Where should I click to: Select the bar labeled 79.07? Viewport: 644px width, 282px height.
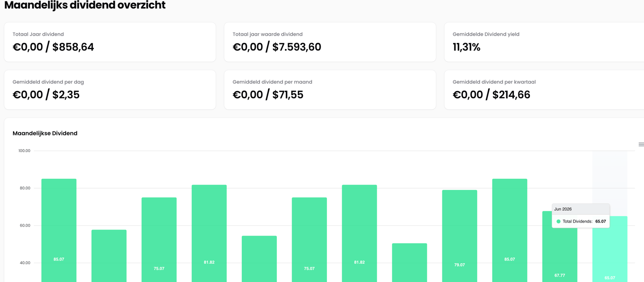click(x=459, y=232)
